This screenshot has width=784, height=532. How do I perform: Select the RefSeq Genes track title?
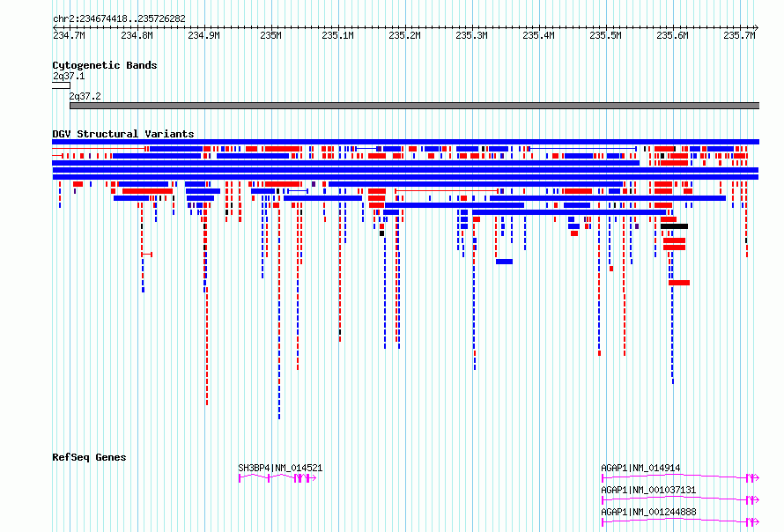89,457
